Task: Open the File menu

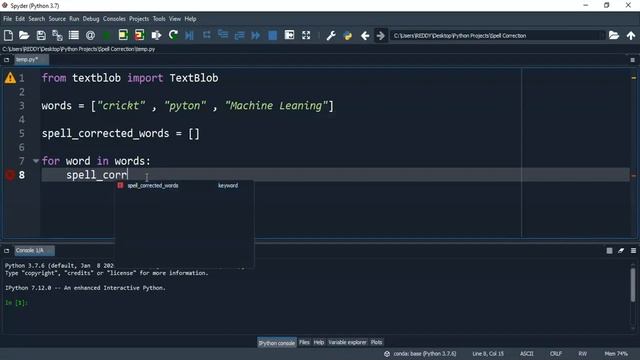Action: [x=7, y=19]
